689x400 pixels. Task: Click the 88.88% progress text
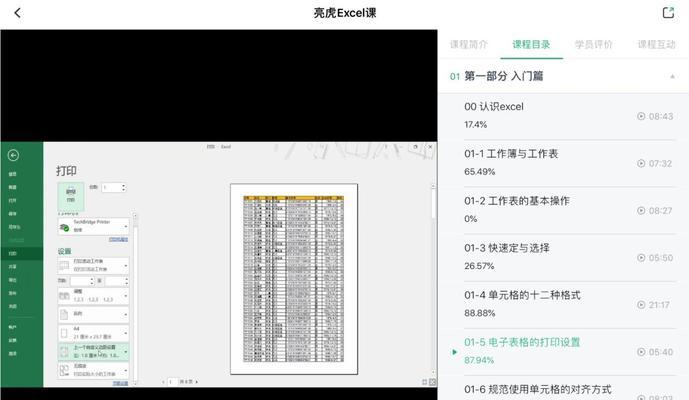(479, 313)
